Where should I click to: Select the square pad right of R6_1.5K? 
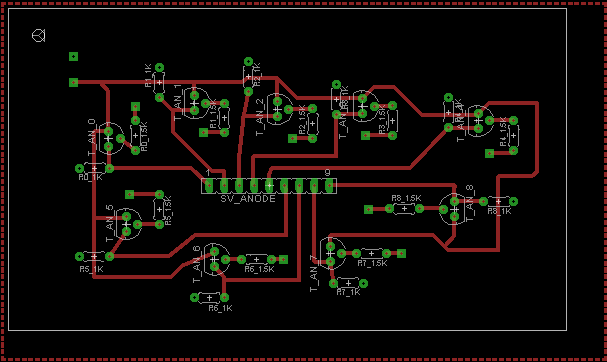(x=283, y=259)
